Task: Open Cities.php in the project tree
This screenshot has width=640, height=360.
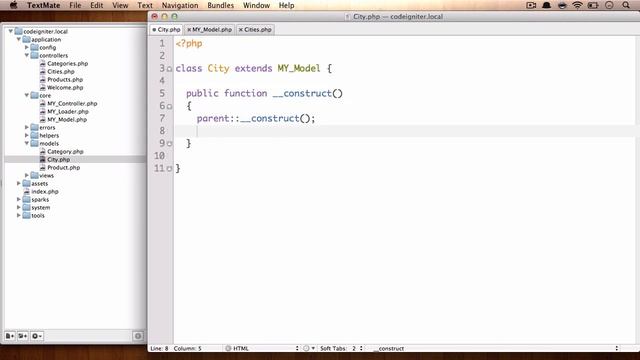Action: pyautogui.click(x=61, y=71)
